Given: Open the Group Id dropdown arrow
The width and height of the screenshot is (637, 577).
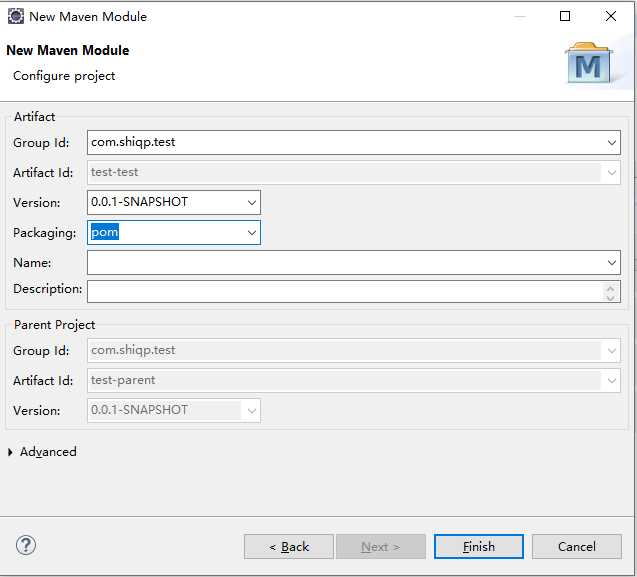Looking at the screenshot, I should click(612, 143).
